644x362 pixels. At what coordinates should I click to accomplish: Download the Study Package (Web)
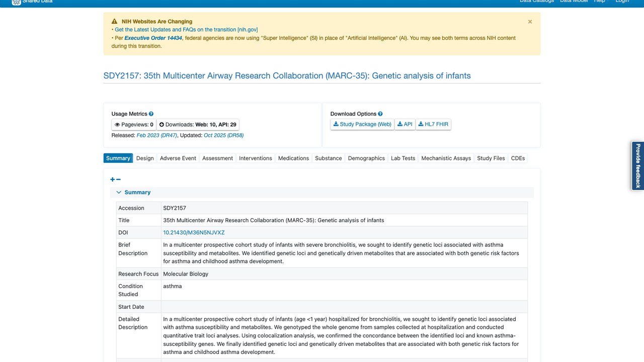(362, 124)
